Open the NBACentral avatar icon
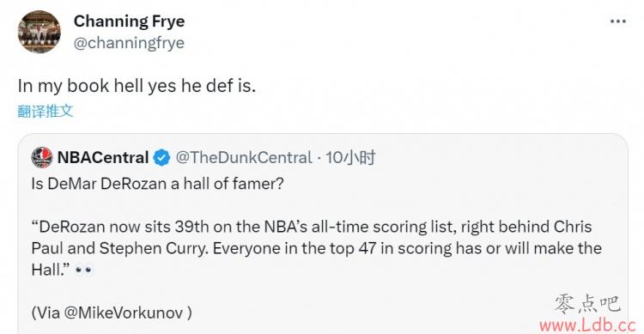 (x=42, y=157)
